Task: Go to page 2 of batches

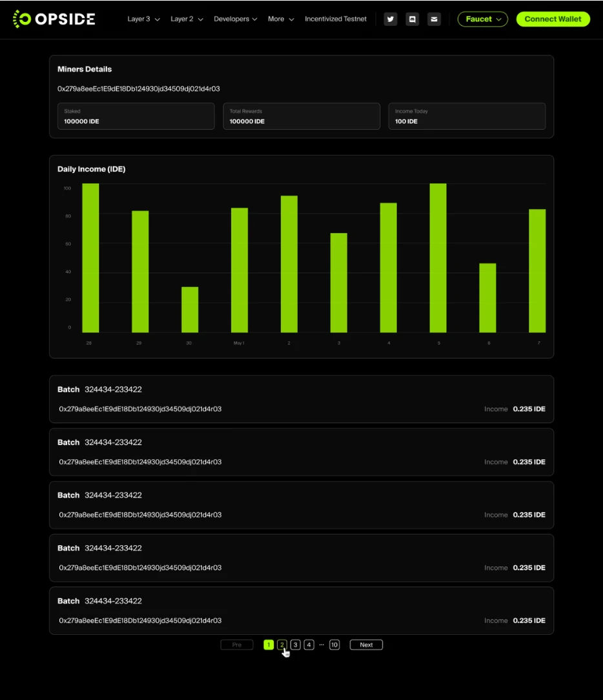Action: point(282,645)
